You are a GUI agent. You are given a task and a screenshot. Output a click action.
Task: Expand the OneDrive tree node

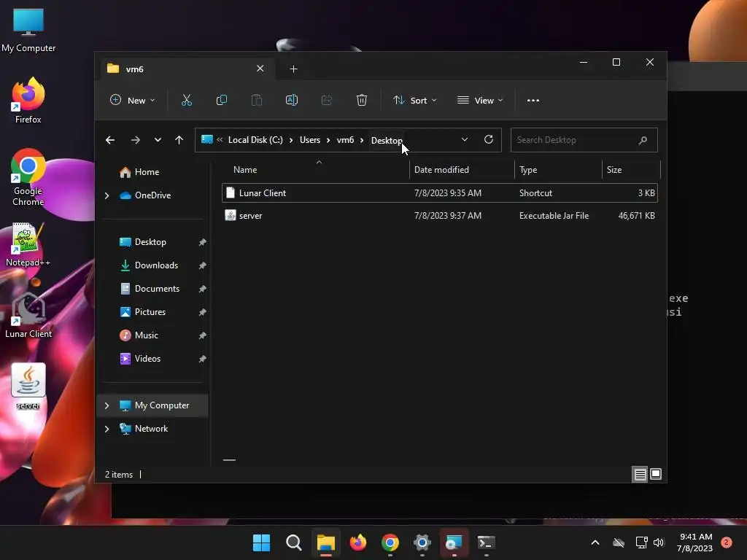[107, 195]
